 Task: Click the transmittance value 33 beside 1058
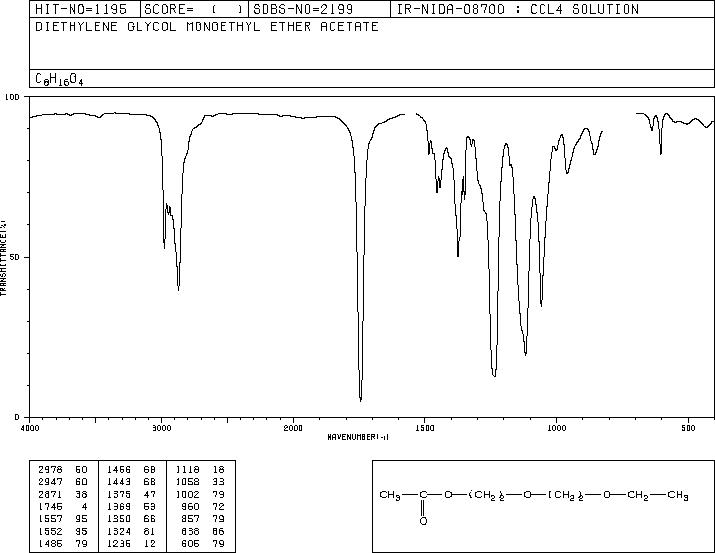click(x=218, y=482)
